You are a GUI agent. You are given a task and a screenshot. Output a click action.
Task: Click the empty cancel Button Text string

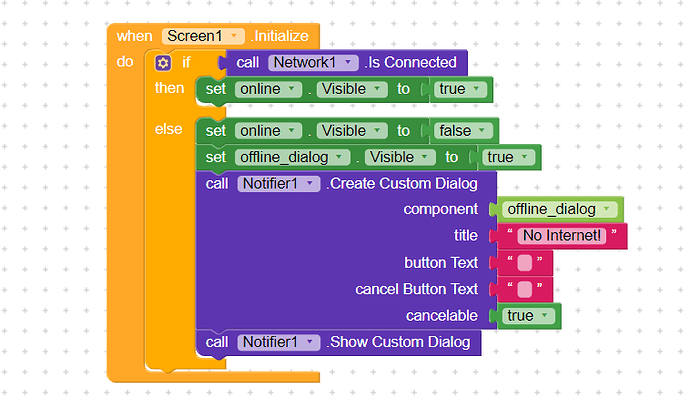coord(525,289)
